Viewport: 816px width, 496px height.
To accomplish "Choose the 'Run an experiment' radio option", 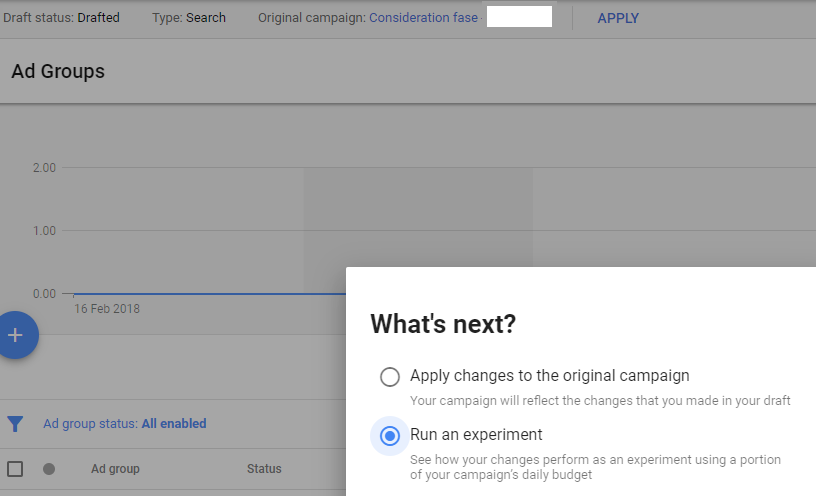I will pos(390,436).
